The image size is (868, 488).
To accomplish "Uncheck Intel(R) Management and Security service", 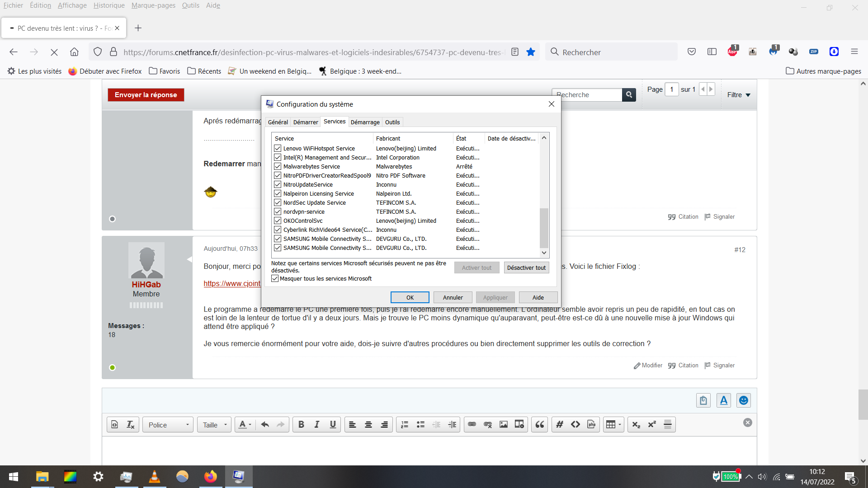I will pos(278,157).
